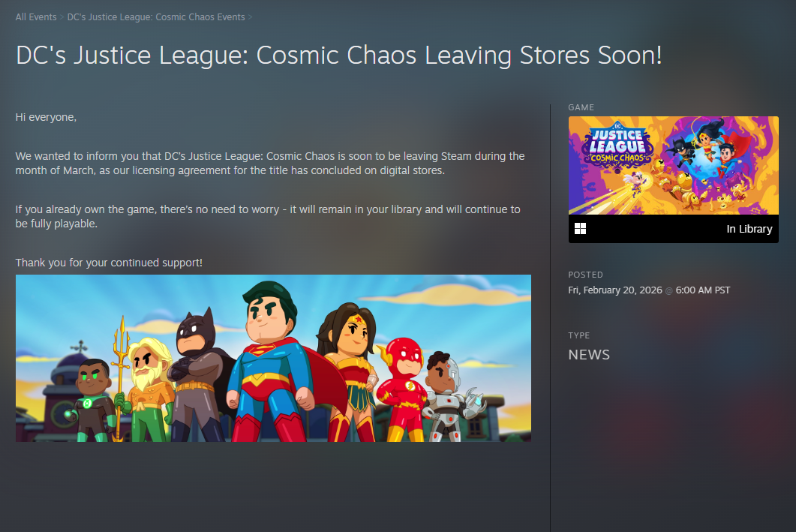Click the 6:00 AM PST post time
796x532 pixels.
[x=702, y=290]
